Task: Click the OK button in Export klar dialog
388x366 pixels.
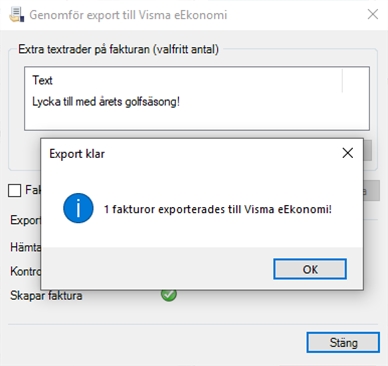Action: [310, 269]
